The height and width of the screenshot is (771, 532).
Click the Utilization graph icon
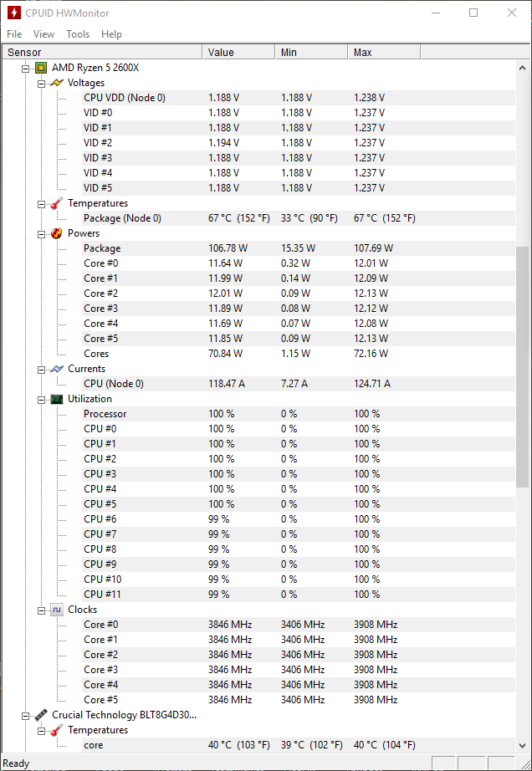pyautogui.click(x=56, y=399)
